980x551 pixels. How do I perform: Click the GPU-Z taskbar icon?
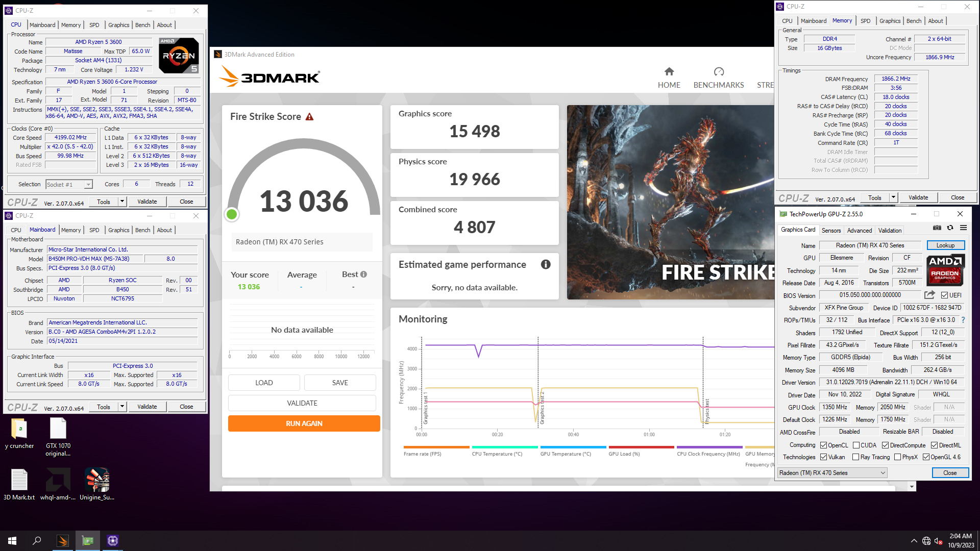(88, 541)
